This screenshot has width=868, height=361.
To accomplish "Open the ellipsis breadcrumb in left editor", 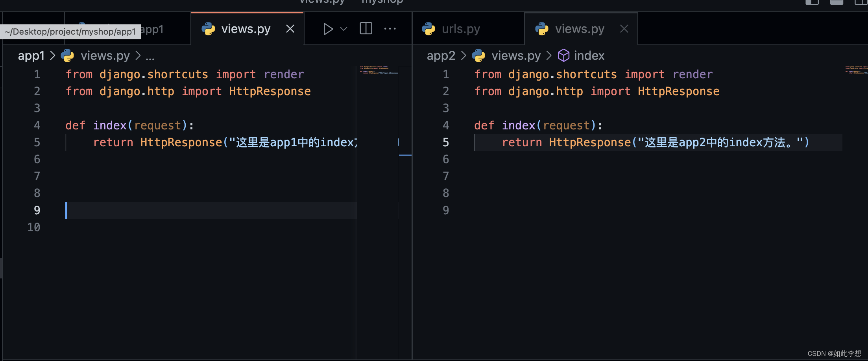I will tap(150, 57).
